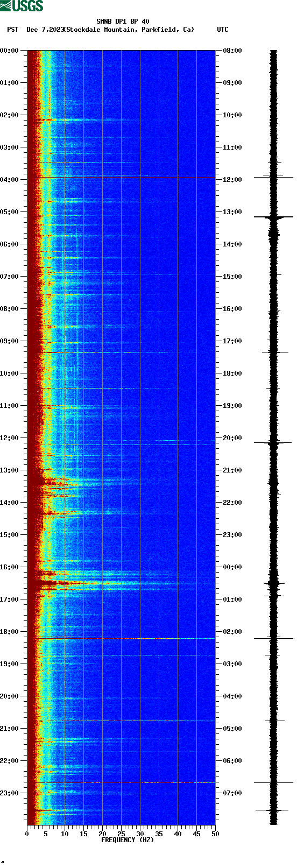Click the Stockdale Mountain, Parkfield, Ca station text
This screenshot has height=868, width=297.
click(129, 30)
